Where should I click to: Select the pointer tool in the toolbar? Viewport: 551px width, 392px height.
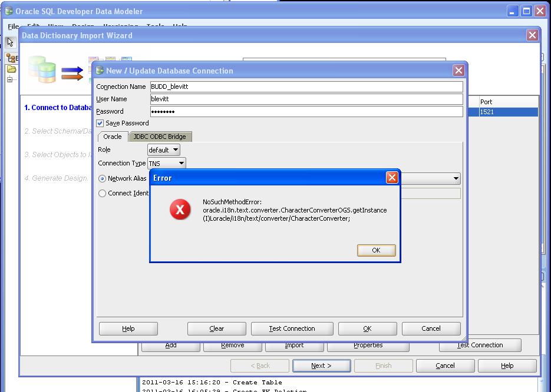[x=10, y=42]
